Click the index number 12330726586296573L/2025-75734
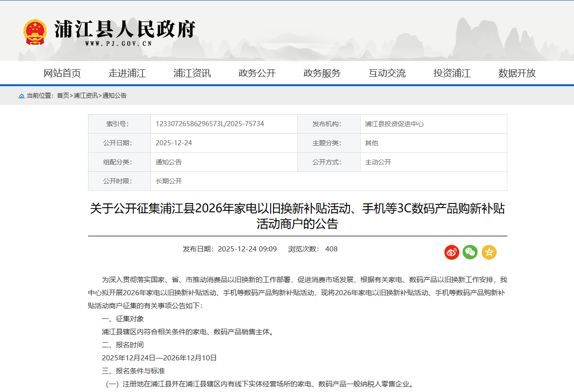Image resolution: width=574 pixels, height=392 pixels. click(x=210, y=124)
